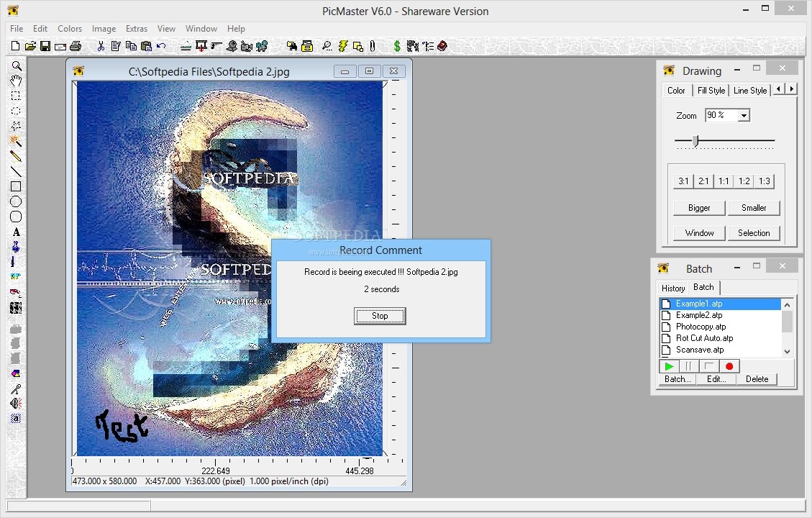This screenshot has height=518, width=812.
Task: Set zoom ratio to 1:1
Action: pyautogui.click(x=724, y=181)
